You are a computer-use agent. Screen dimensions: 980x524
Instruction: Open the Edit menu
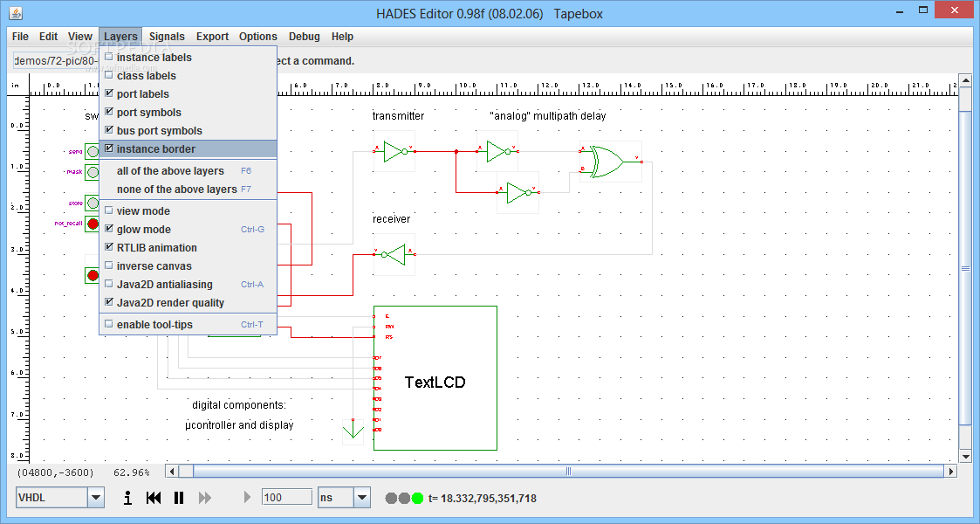coord(48,37)
